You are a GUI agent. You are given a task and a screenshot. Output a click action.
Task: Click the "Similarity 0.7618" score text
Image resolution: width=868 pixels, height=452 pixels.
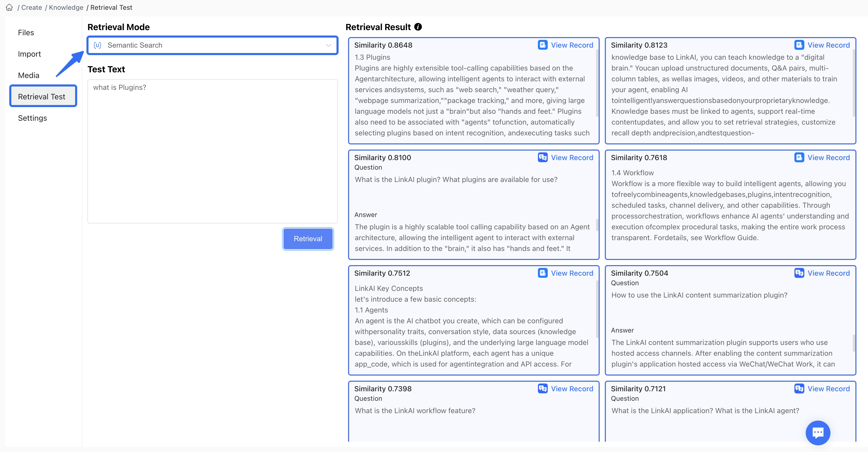click(639, 158)
